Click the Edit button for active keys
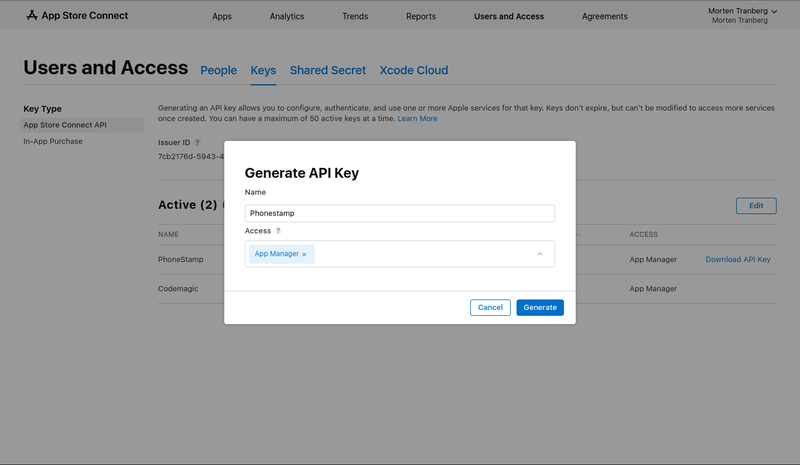This screenshot has height=465, width=800. pos(756,206)
